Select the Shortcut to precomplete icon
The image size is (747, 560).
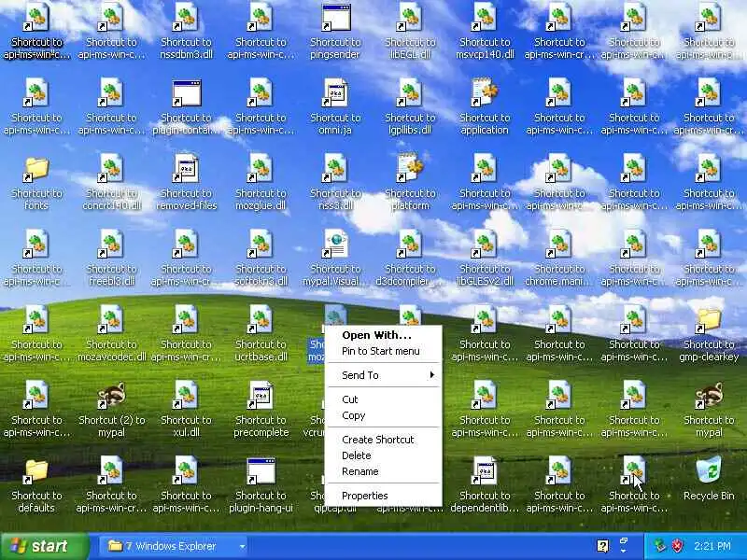pos(261,410)
